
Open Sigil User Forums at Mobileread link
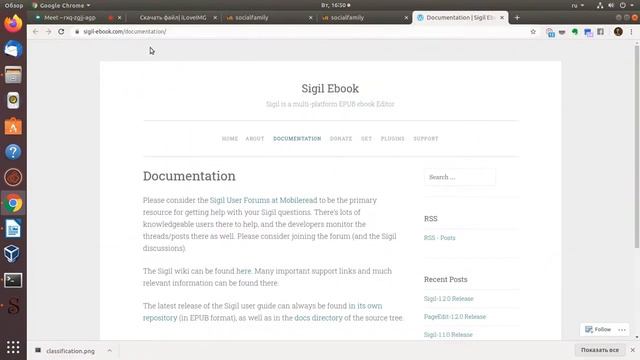[263, 200]
